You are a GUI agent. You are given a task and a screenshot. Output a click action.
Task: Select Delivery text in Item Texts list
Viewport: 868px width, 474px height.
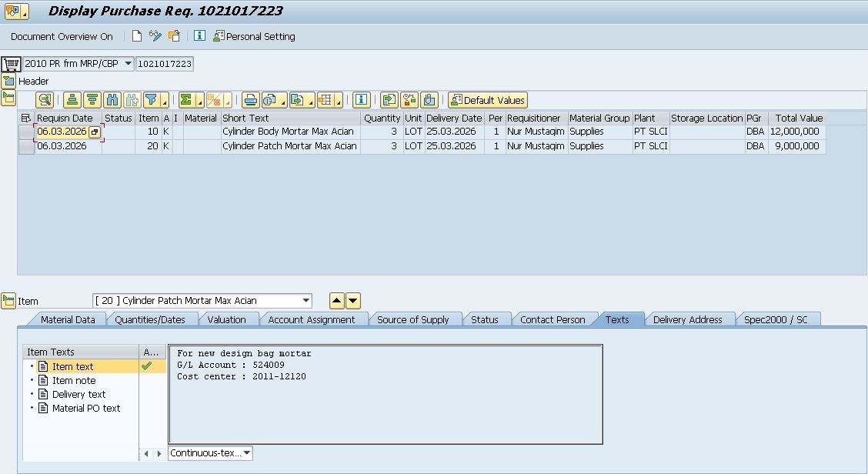click(x=78, y=395)
